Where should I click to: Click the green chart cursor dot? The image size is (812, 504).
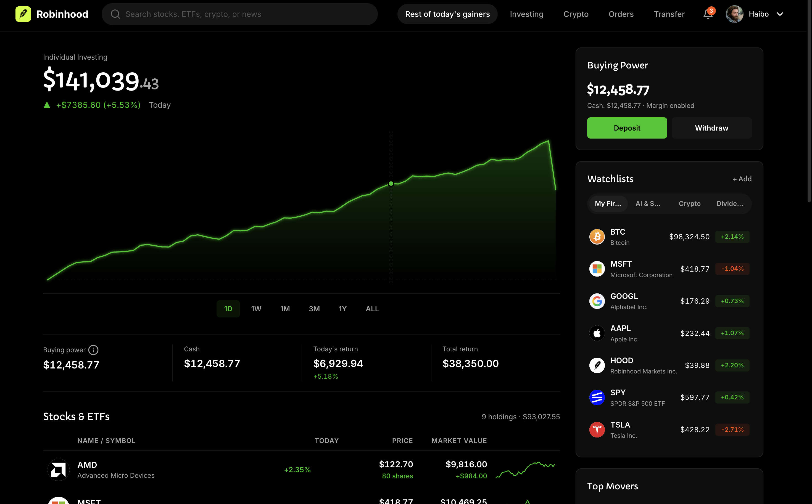(391, 184)
